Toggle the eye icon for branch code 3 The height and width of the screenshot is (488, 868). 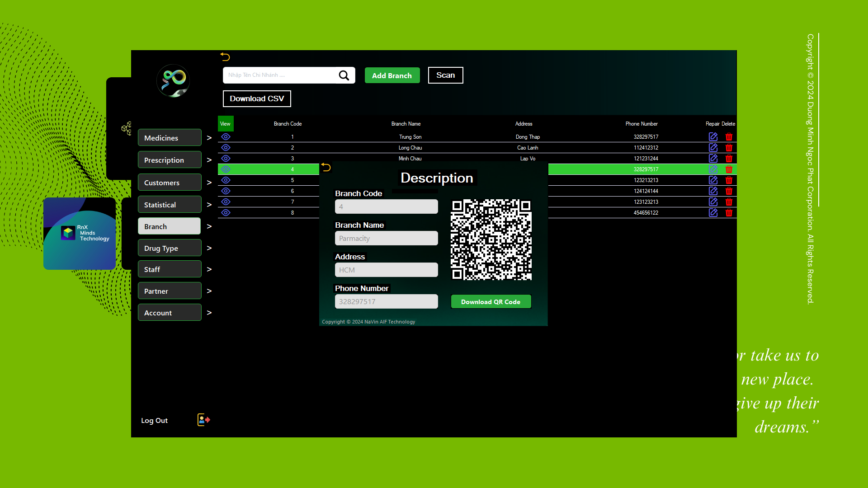point(226,159)
